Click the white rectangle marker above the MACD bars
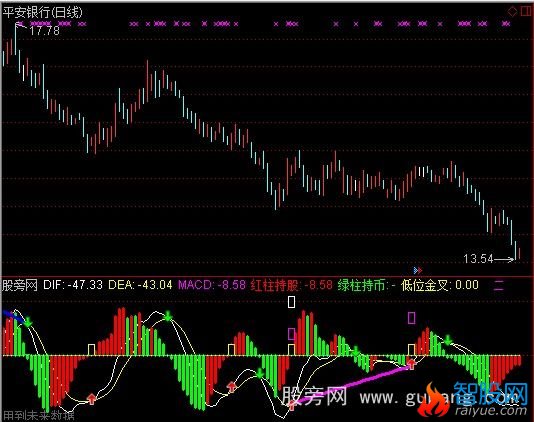 292,302
